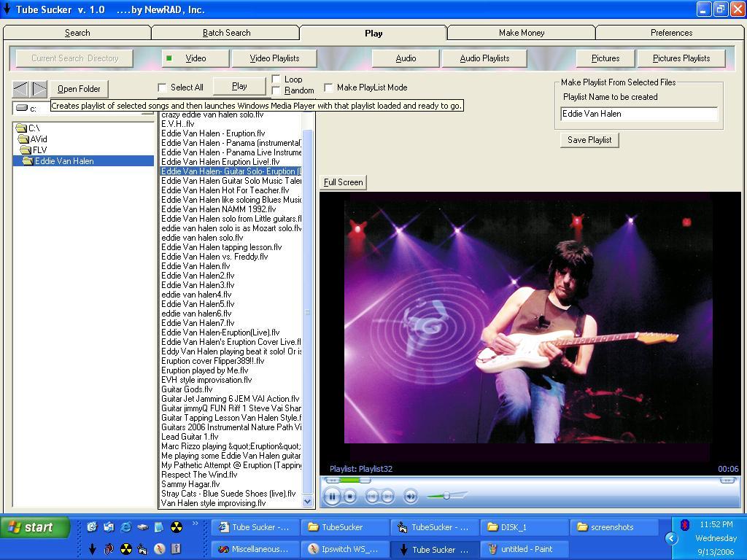Switch to the untitled - Paint taskbar button
The image size is (747, 560).
524,549
